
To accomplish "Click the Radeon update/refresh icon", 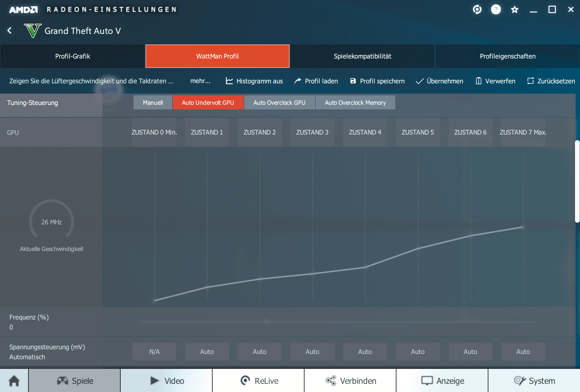I will pos(477,10).
